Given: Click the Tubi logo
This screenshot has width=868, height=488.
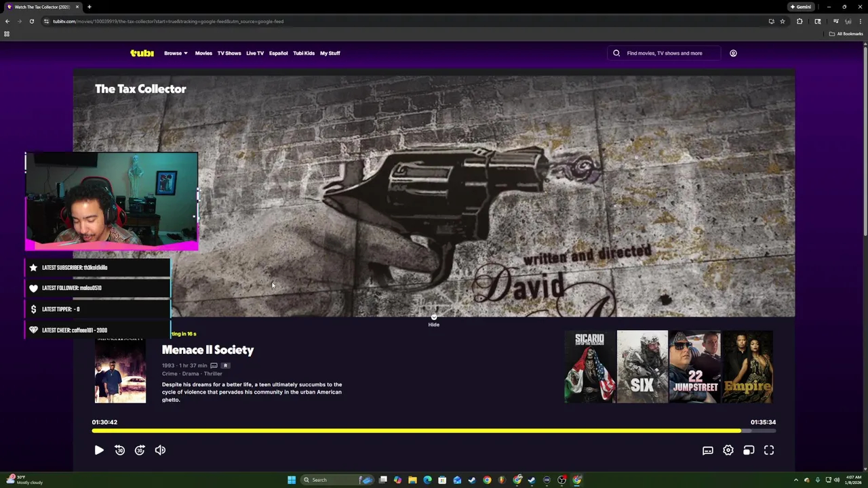Looking at the screenshot, I should tap(142, 53).
